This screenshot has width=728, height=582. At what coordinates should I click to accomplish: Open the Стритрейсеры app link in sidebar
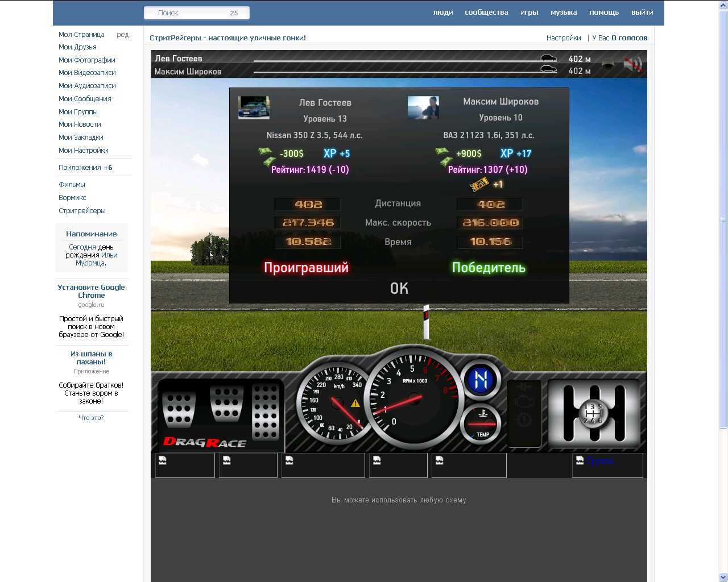[82, 211]
